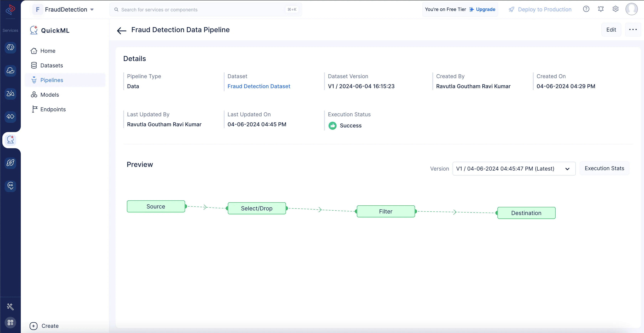Open Models in the sidebar
This screenshot has height=333, width=644.
49,95
